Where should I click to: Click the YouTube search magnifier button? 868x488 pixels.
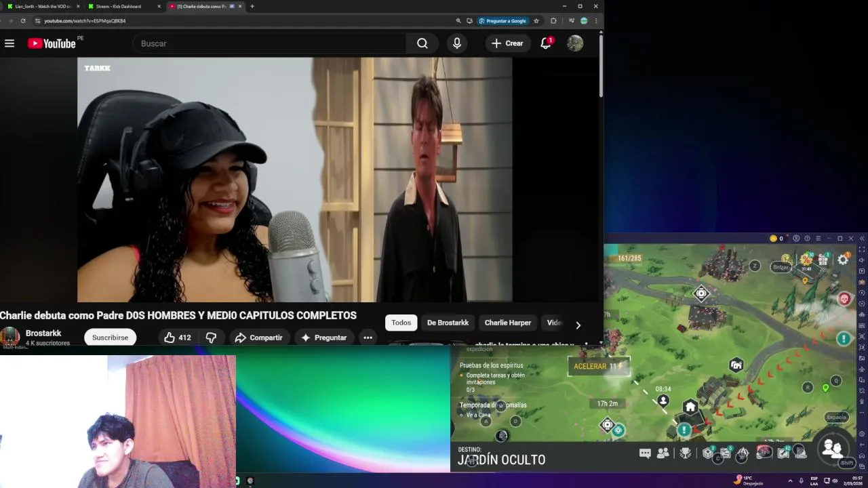[x=422, y=43]
